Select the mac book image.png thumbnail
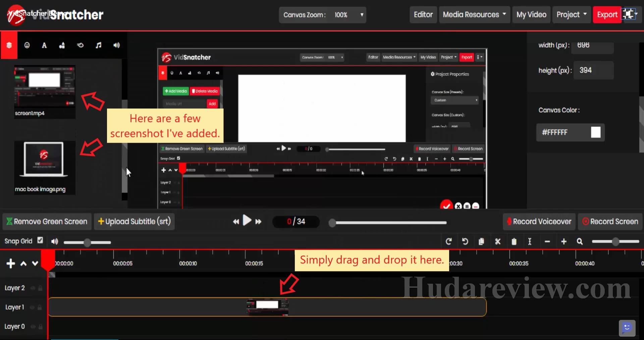 [x=45, y=168]
